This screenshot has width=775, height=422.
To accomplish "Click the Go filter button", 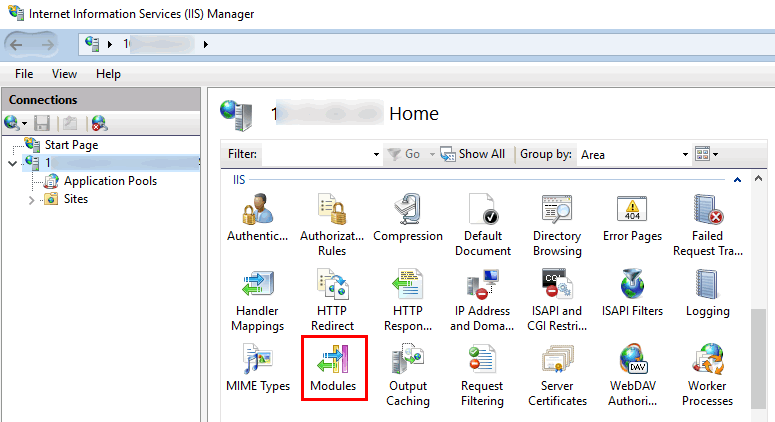I will click(x=405, y=154).
